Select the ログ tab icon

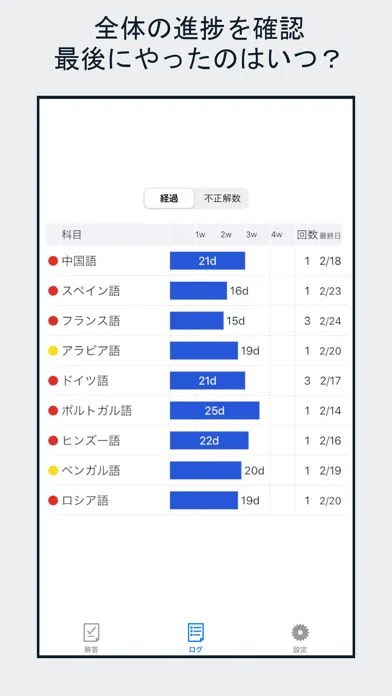(196, 633)
